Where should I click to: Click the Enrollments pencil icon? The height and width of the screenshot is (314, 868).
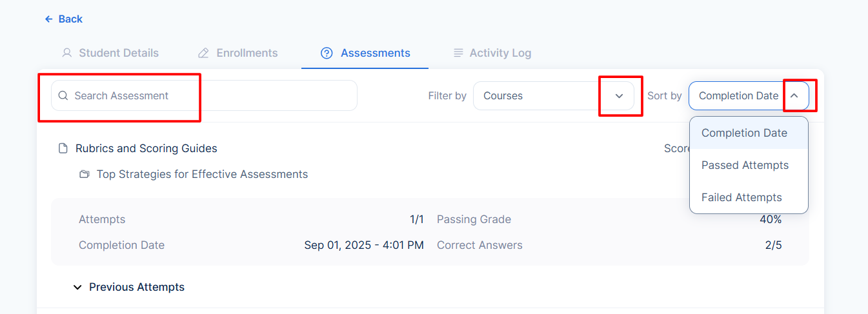[203, 53]
